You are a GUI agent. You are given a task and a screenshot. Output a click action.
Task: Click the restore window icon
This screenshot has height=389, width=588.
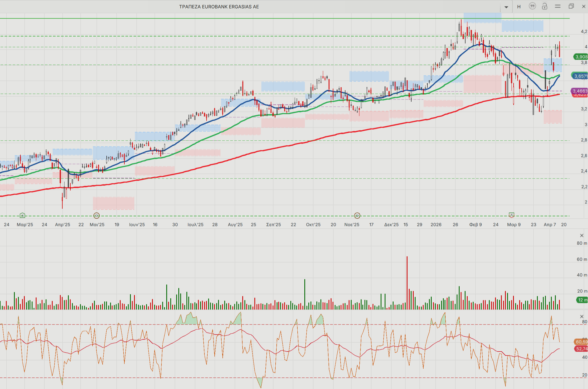pyautogui.click(x=571, y=6)
